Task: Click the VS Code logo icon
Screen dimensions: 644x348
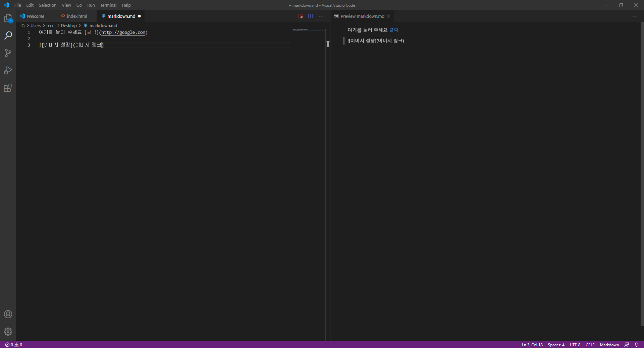Action: (6, 5)
